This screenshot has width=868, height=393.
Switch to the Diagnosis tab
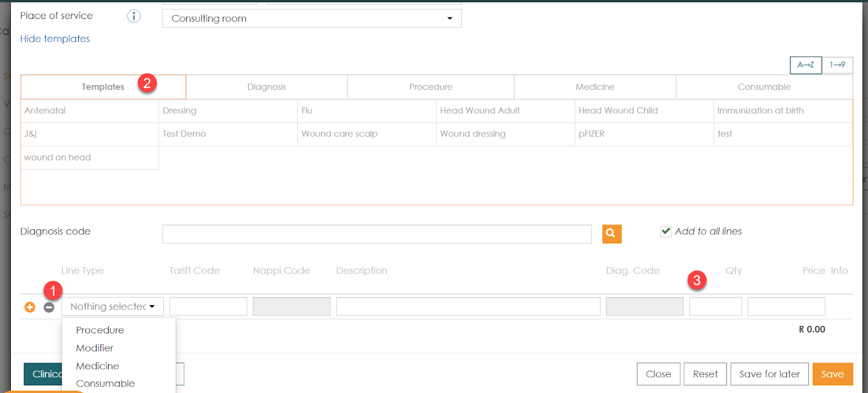tap(266, 87)
